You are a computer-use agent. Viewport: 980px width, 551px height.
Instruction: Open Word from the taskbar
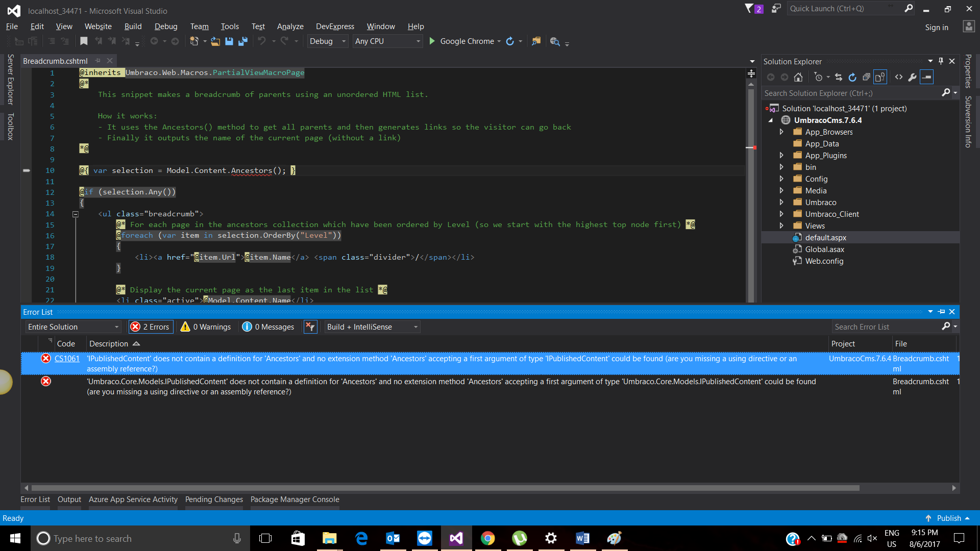coord(582,538)
